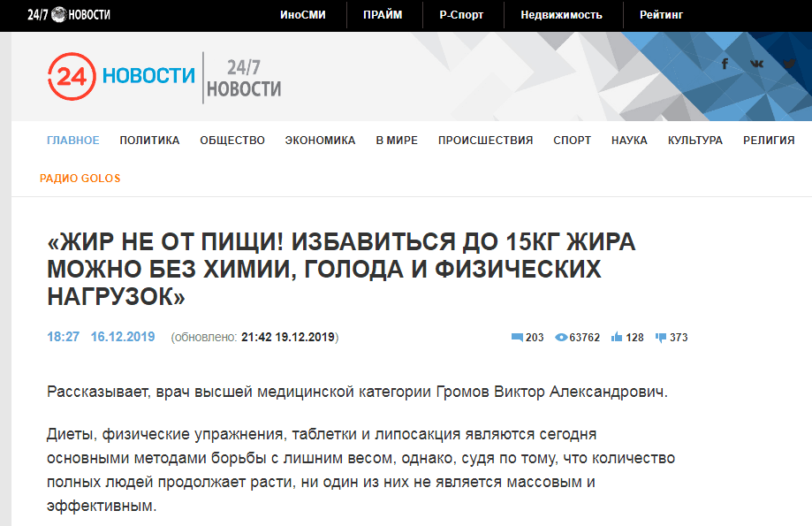Click the thumbs-up like icon
This screenshot has width=812, height=526.
(x=617, y=338)
